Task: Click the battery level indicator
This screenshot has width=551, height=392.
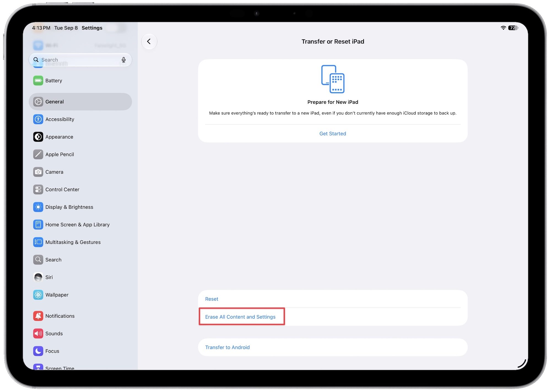Action: [x=513, y=28]
